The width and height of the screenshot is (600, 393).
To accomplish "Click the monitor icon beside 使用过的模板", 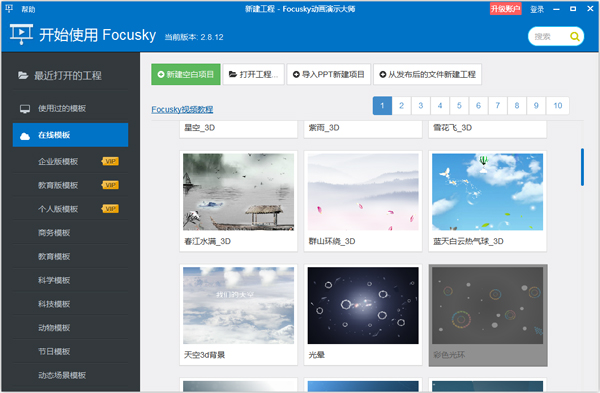I will (x=25, y=109).
